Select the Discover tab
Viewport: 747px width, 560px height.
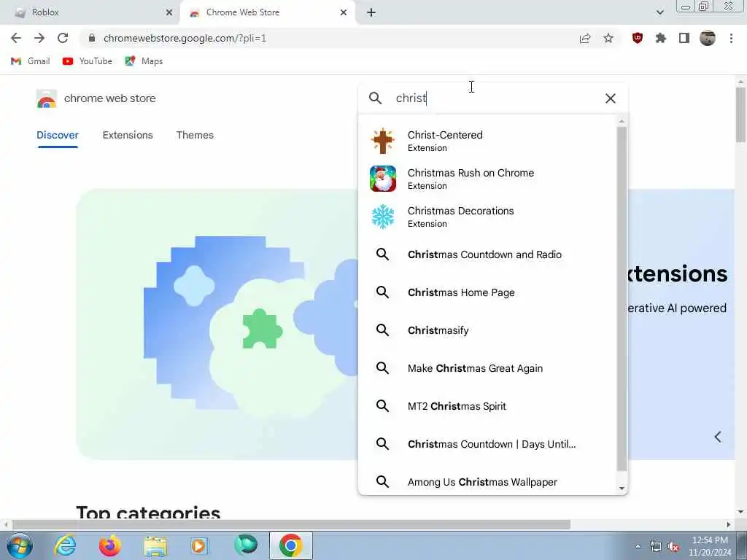click(x=58, y=135)
